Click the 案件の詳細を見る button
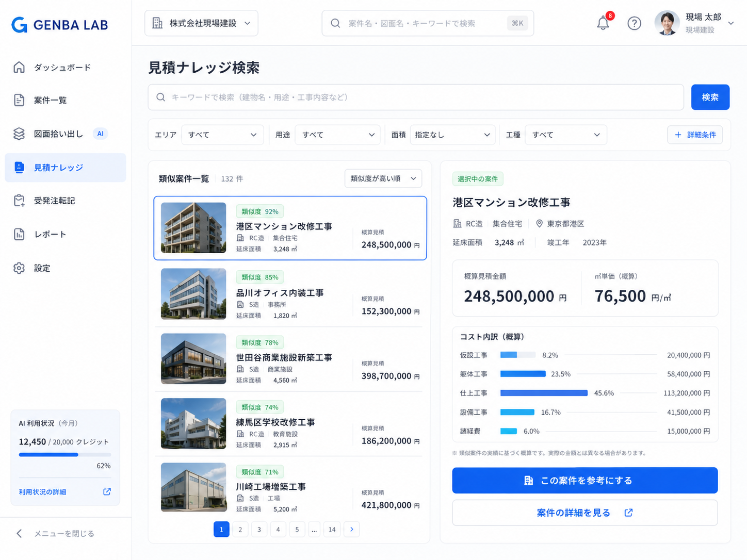This screenshot has width=747, height=560. click(x=585, y=513)
